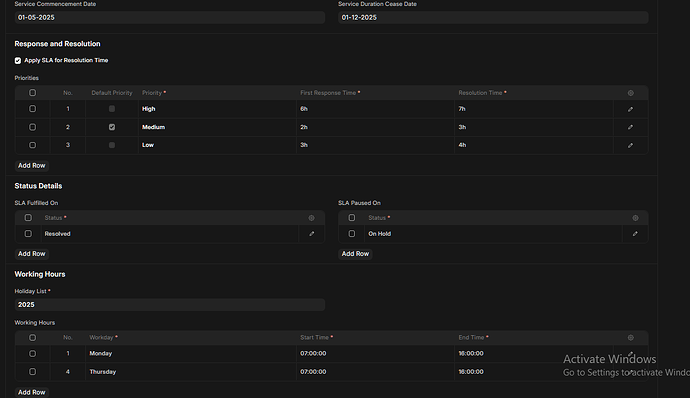Select all rows in SLA Fulfilled On
This screenshot has height=398, width=690.
point(28,218)
